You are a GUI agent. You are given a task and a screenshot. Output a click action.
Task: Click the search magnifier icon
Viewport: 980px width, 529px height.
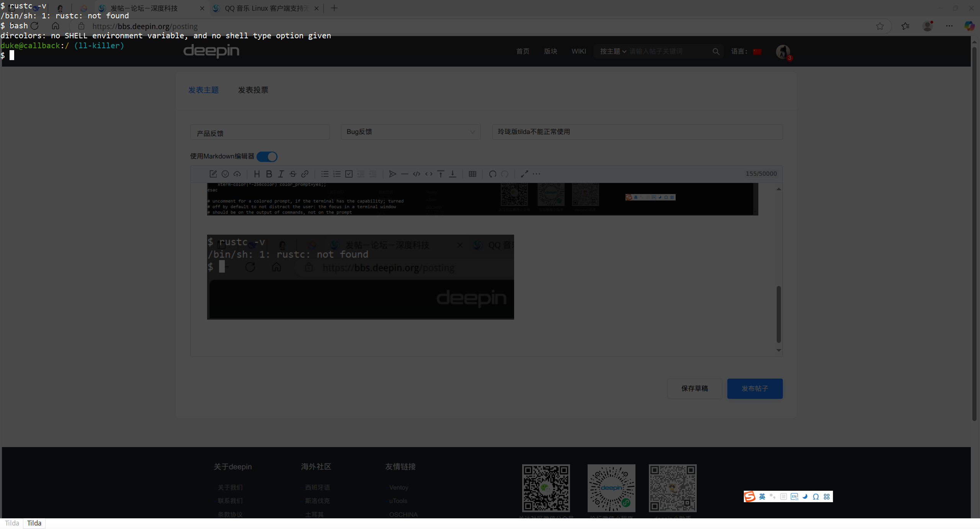[x=716, y=51]
